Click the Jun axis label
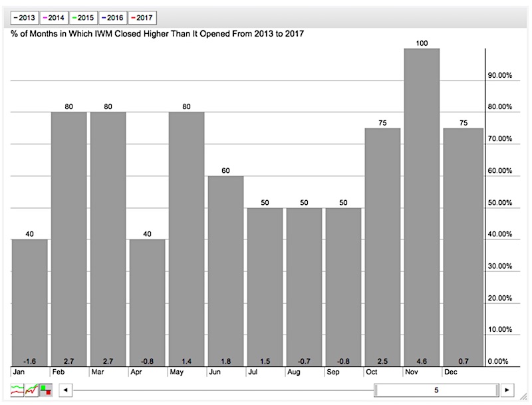Viewport: 532px width, 405px height. pyautogui.click(x=215, y=372)
